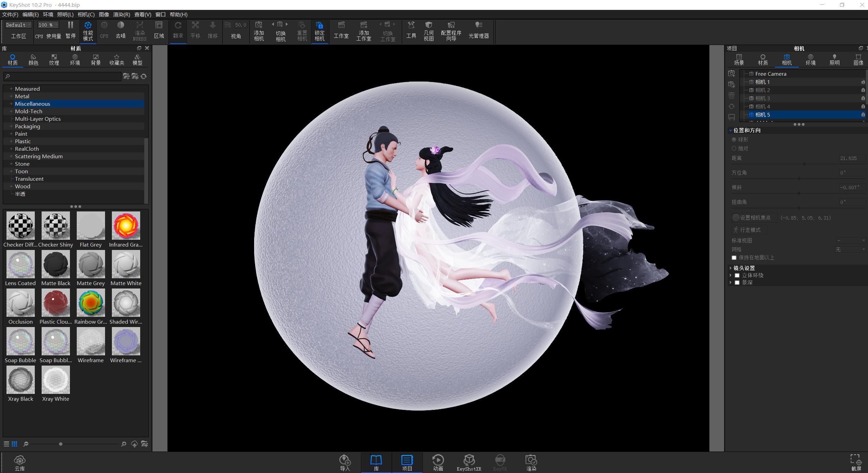Open the Default workspace dropdown
The height and width of the screenshot is (473, 868).
click(x=18, y=25)
